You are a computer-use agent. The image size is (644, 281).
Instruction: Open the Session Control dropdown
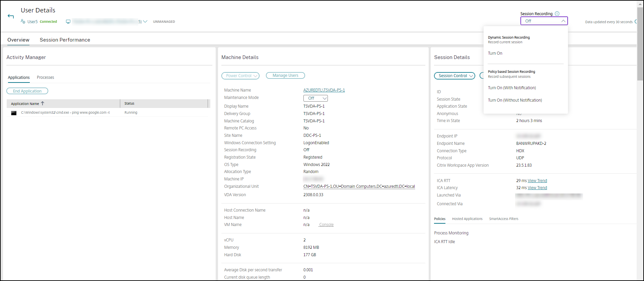454,76
